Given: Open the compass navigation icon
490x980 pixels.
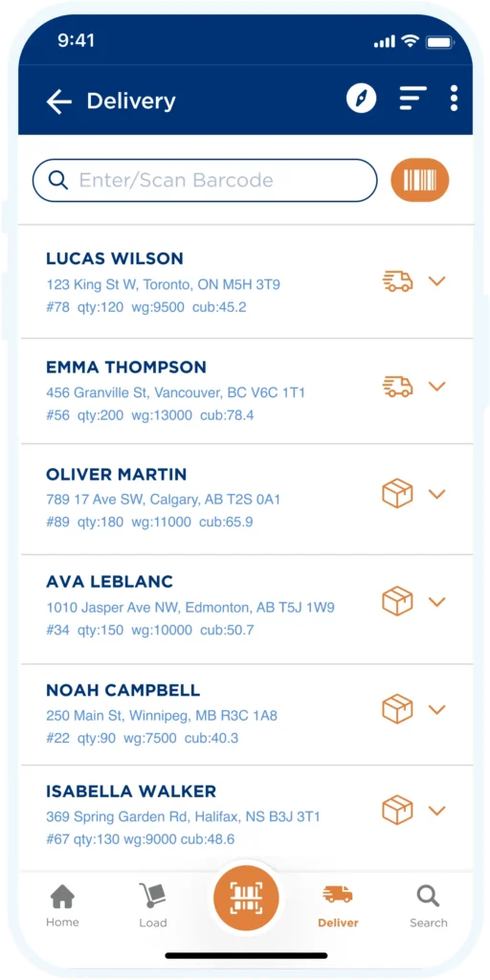Looking at the screenshot, I should click(362, 99).
